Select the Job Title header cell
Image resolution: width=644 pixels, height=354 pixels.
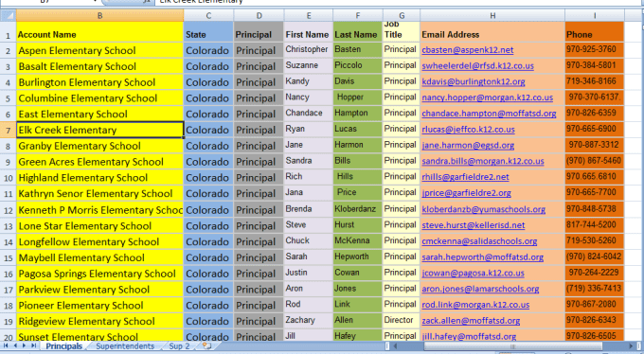pyautogui.click(x=402, y=32)
